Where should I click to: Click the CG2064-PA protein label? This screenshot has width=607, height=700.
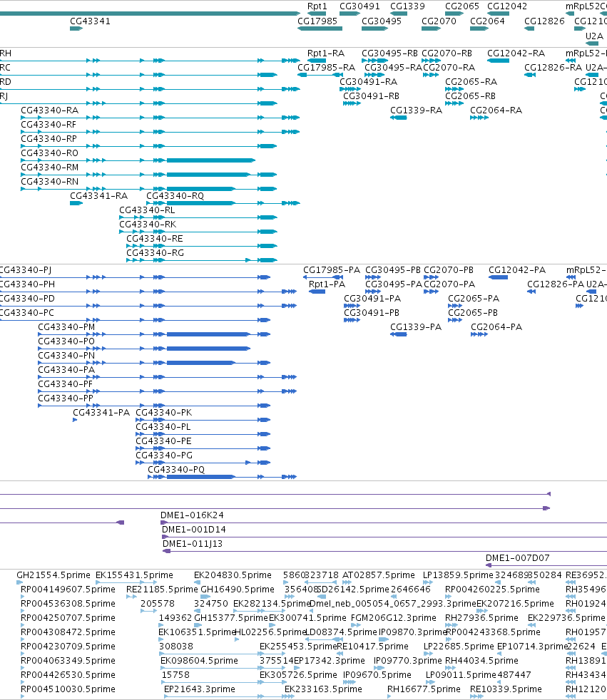pyautogui.click(x=496, y=327)
